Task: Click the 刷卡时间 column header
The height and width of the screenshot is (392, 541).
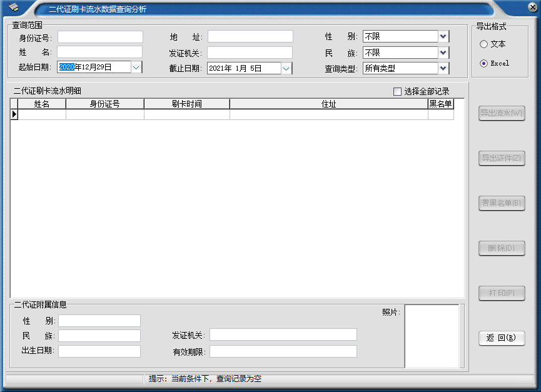Action: [186, 104]
